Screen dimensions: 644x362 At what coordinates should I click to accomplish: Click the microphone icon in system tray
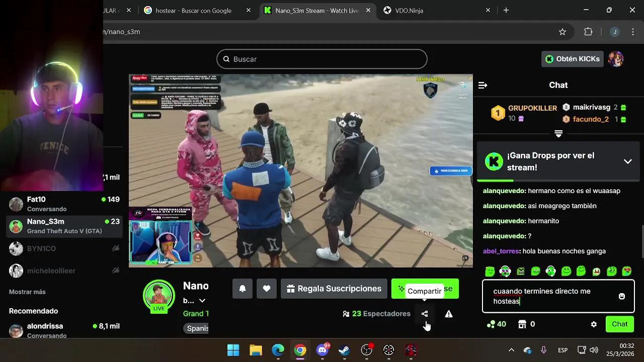[x=543, y=350]
